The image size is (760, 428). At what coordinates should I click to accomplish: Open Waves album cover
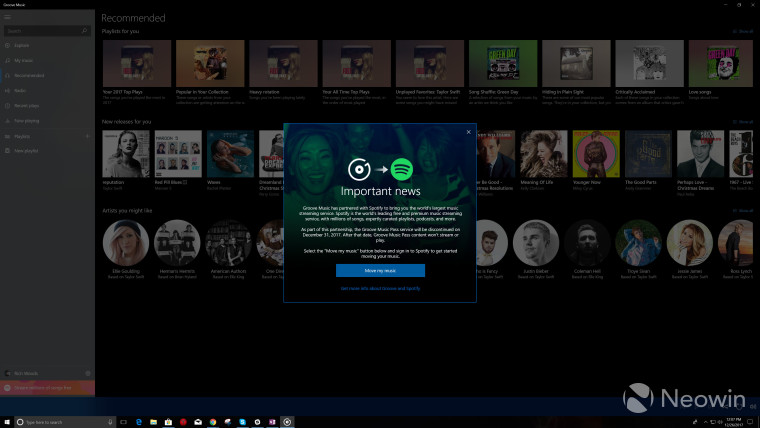click(x=230, y=154)
